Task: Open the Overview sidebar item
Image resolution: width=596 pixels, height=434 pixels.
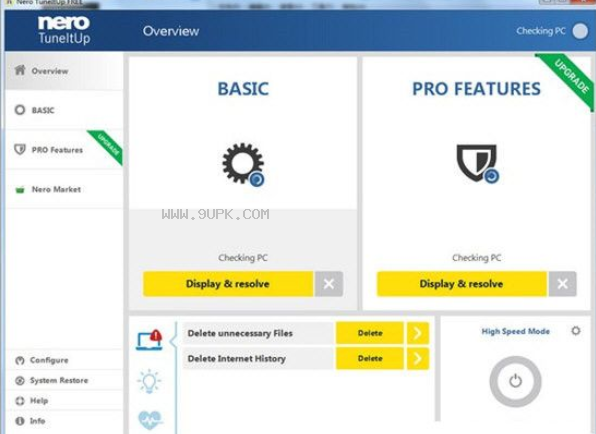Action: tap(64, 71)
